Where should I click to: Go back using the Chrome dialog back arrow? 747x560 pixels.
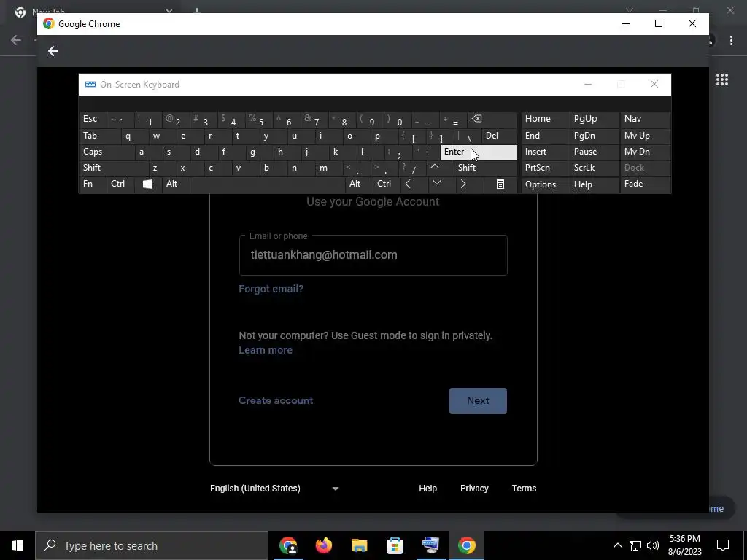tap(53, 51)
